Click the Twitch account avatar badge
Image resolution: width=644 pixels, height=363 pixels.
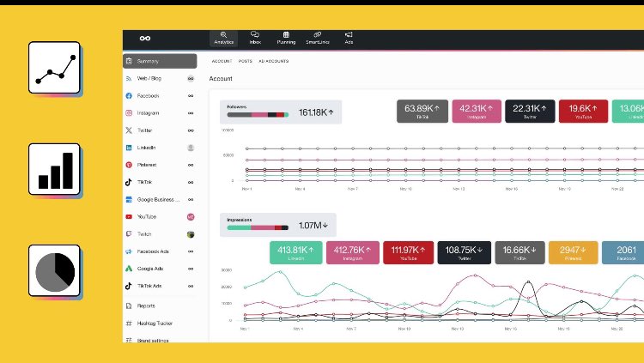click(x=191, y=234)
